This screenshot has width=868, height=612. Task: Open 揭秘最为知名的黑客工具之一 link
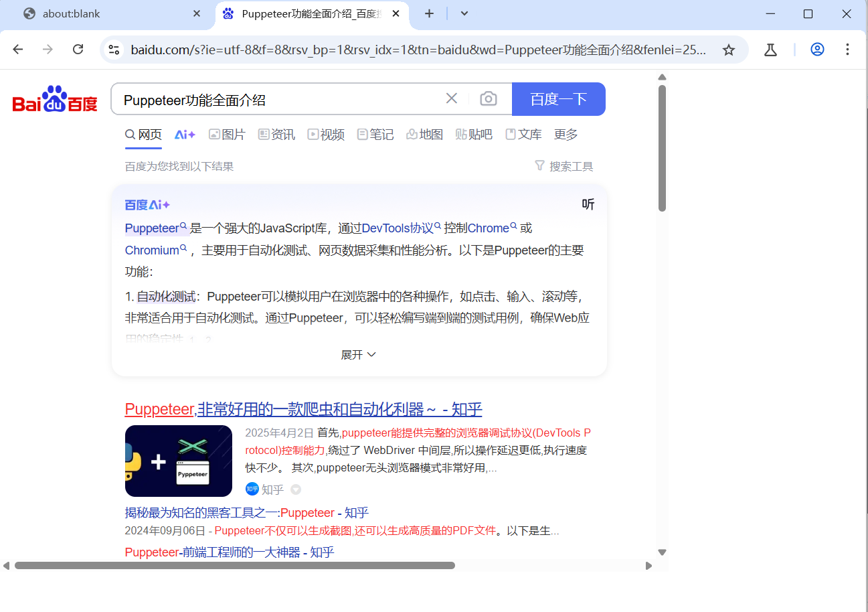click(x=247, y=513)
